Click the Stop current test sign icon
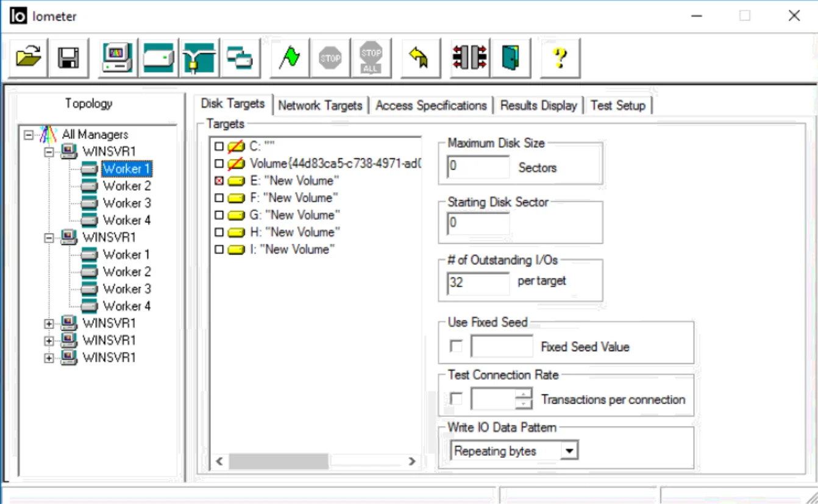Screen dimensions: 818x504 point(330,58)
